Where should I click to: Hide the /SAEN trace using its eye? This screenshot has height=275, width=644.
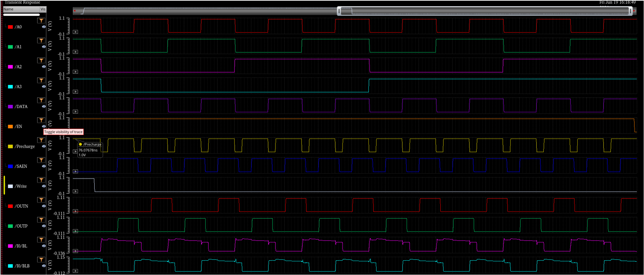coord(44,166)
